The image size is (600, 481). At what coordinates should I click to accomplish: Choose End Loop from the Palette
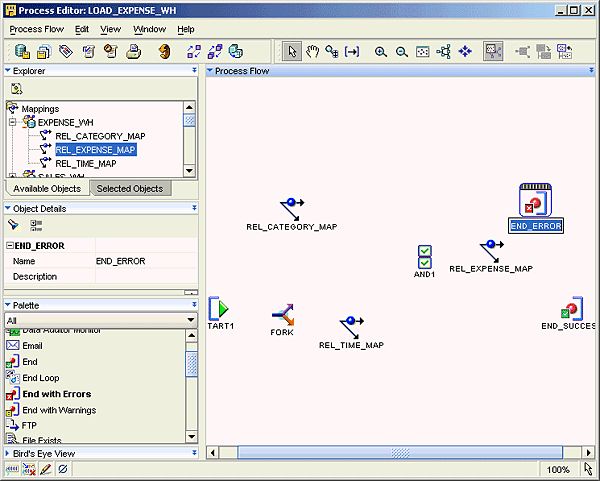coord(41,378)
